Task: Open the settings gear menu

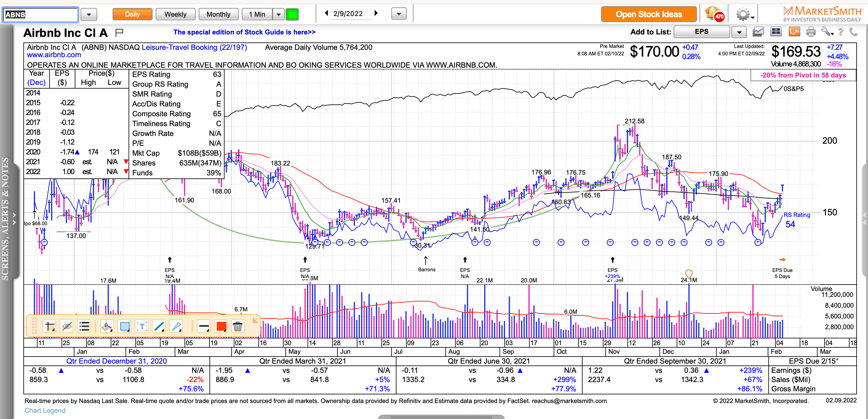Action: (x=745, y=14)
